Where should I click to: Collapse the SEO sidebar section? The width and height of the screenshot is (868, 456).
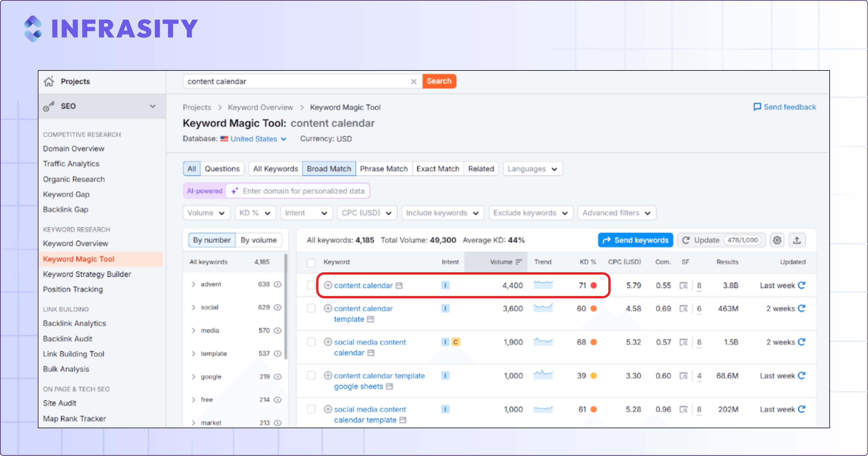(153, 106)
